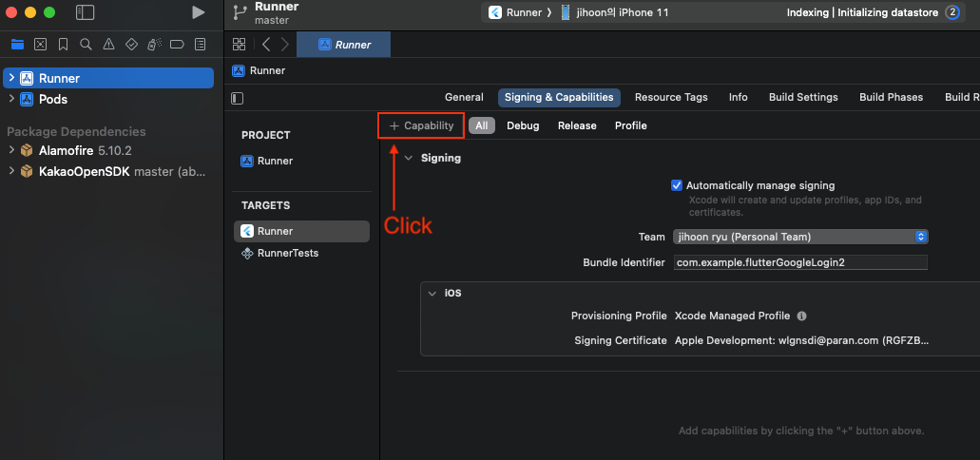980x460 pixels.
Task: Open the Bookmark navigator icon
Action: coord(63,45)
